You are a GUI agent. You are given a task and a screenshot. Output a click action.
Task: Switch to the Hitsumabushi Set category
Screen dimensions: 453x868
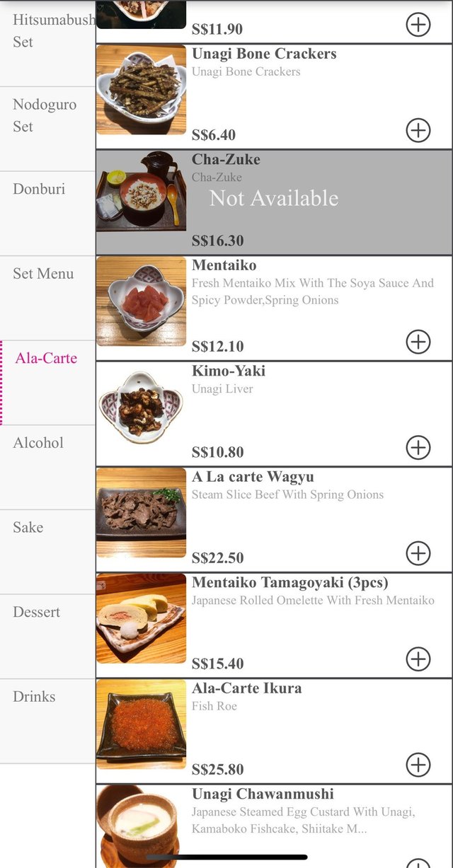(x=47, y=31)
